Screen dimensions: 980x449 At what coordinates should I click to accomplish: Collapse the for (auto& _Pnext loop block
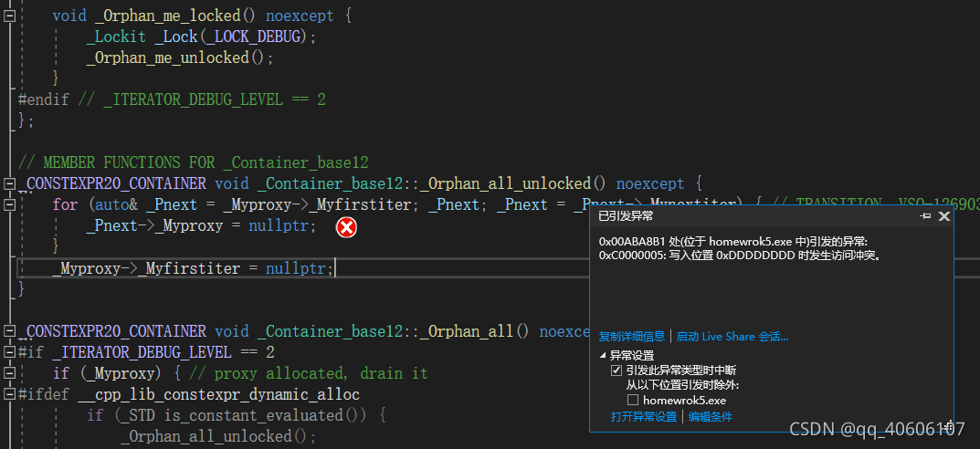point(9,204)
